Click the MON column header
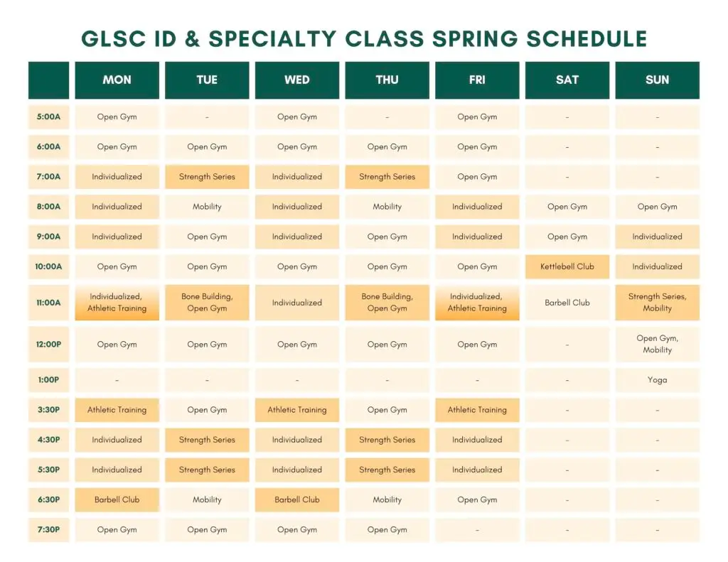The image size is (728, 562). (117, 80)
